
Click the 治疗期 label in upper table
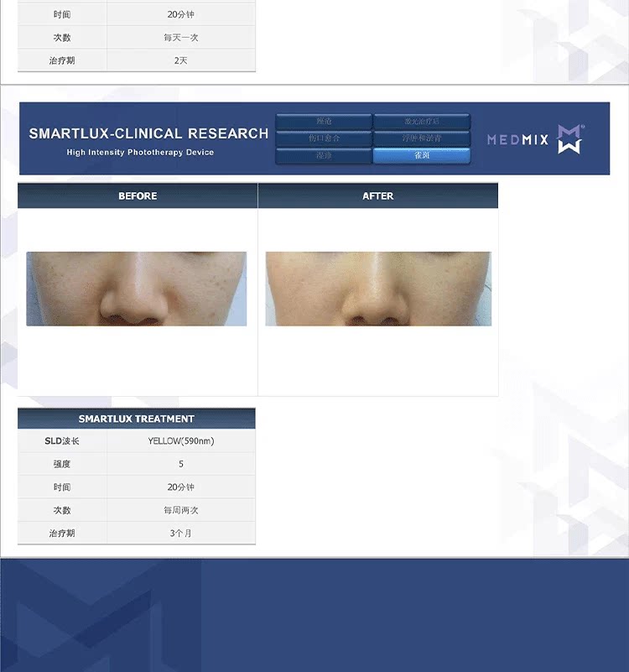pyautogui.click(x=62, y=61)
